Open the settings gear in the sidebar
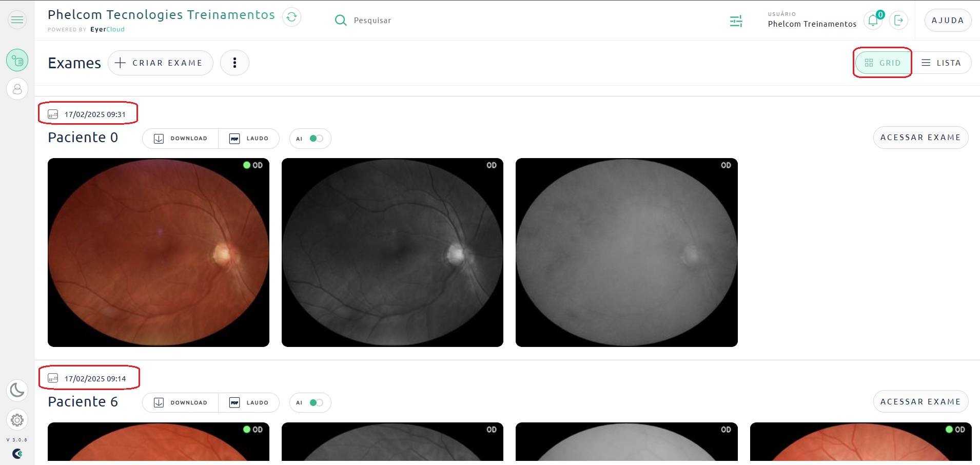 [17, 420]
